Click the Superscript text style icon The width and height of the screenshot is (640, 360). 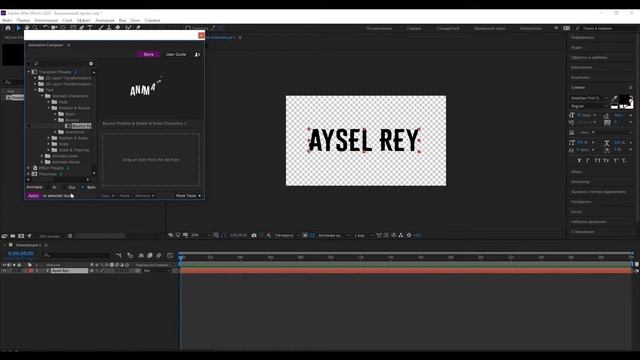tap(616, 160)
